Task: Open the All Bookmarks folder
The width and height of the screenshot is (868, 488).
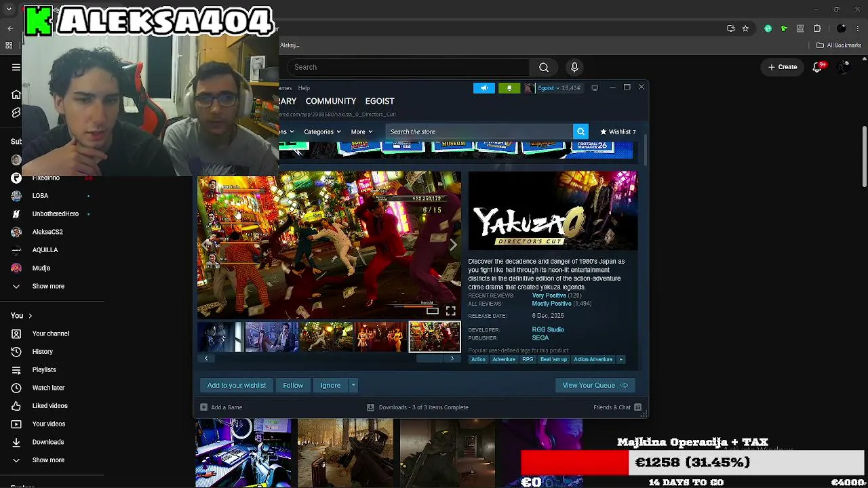Action: pos(839,45)
